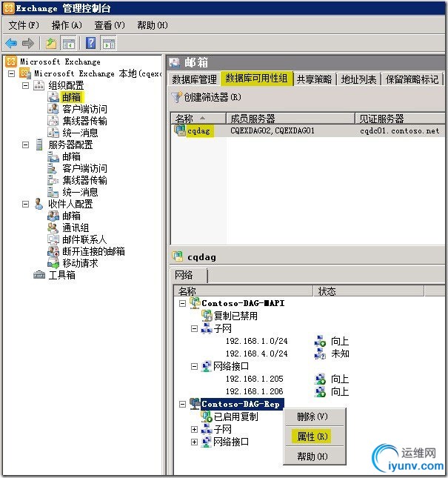The height and width of the screenshot is (478, 448).
Task: Open the 帮助(H) menu in menu bar
Action: (x=153, y=25)
